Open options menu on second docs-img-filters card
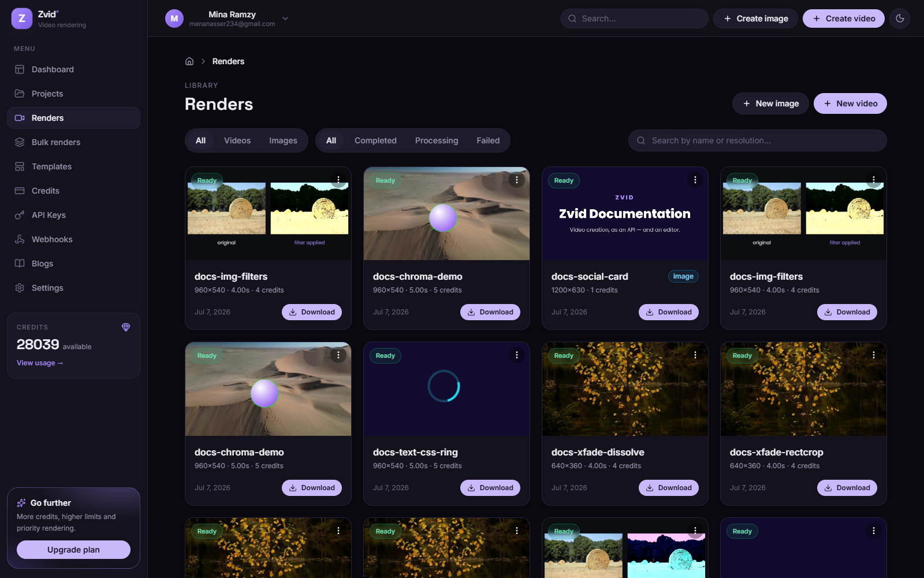 coord(874,180)
